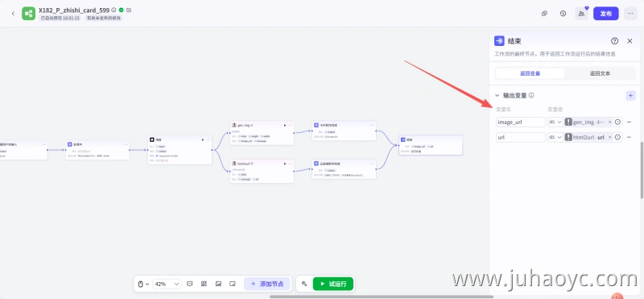This screenshot has height=299, width=644.
Task: Click the 发布 publish button
Action: click(x=606, y=14)
